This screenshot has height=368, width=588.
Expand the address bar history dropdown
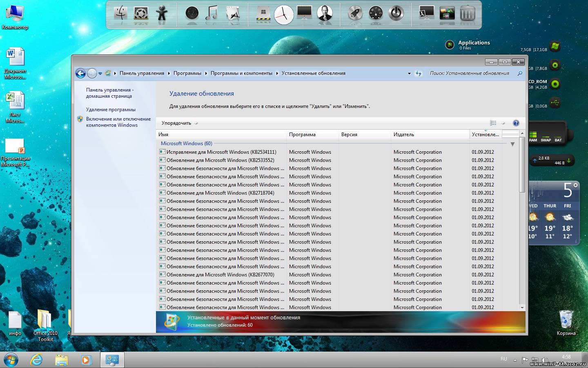[409, 74]
